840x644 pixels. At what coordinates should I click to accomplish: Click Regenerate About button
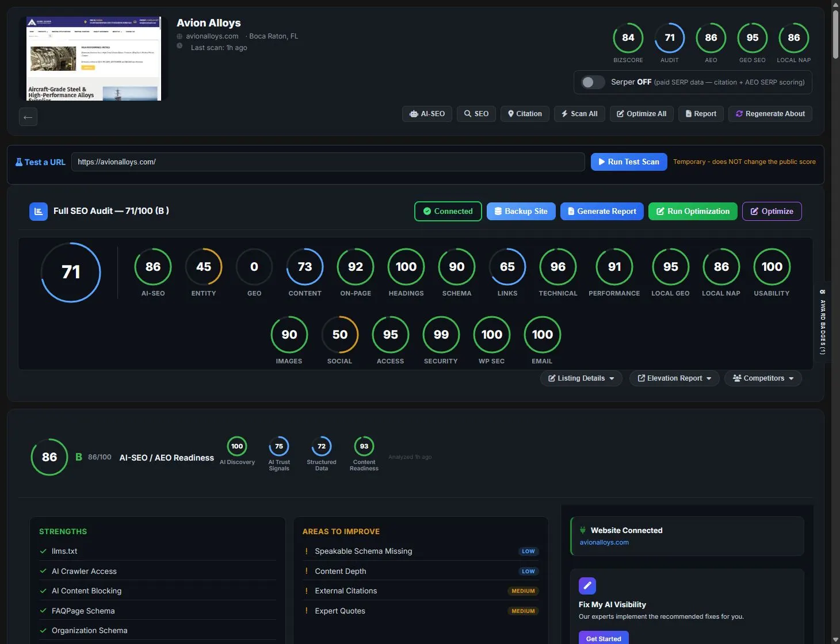tap(770, 114)
